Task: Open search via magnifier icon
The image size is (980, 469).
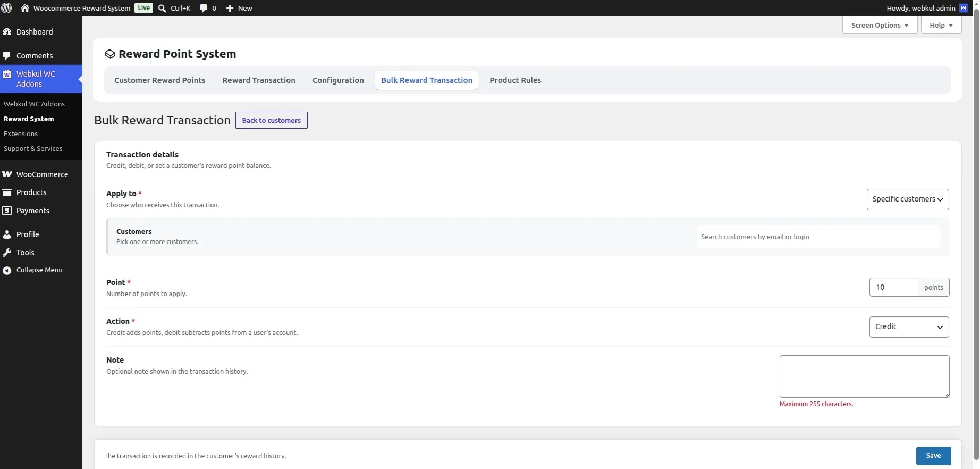Action: (x=163, y=8)
